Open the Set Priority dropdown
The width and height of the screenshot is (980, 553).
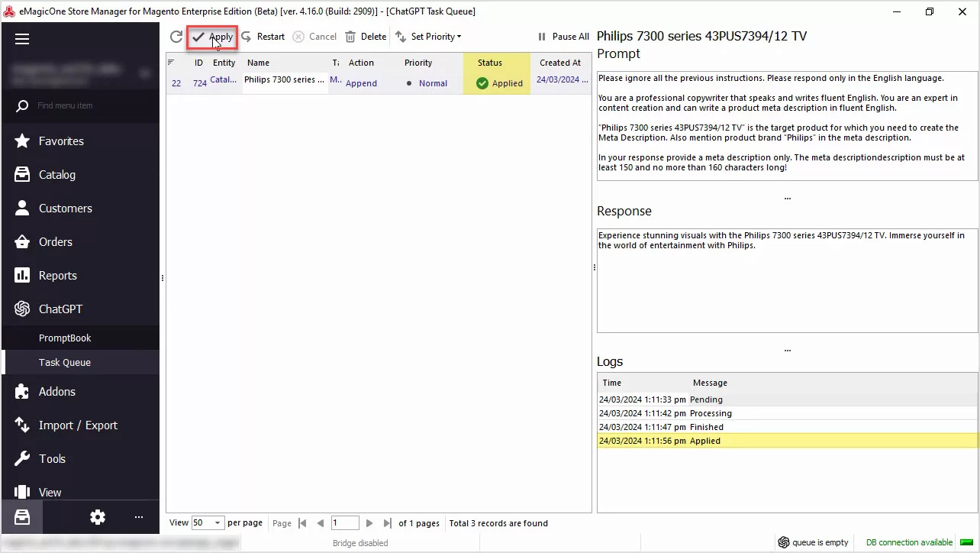428,37
